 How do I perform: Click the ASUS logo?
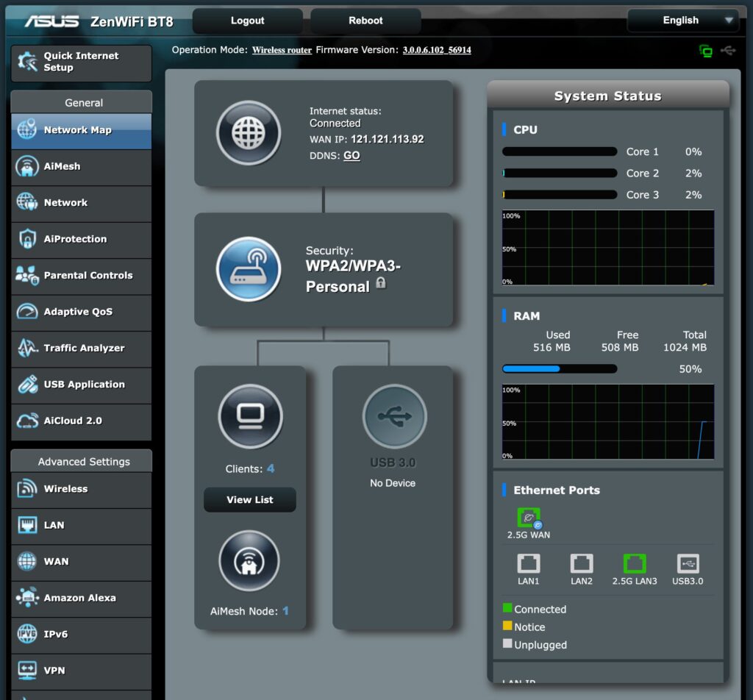pyautogui.click(x=52, y=21)
